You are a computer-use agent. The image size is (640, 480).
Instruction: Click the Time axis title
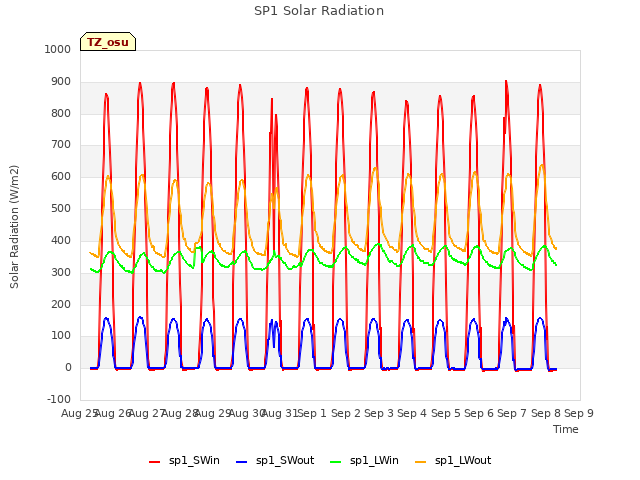566,429
